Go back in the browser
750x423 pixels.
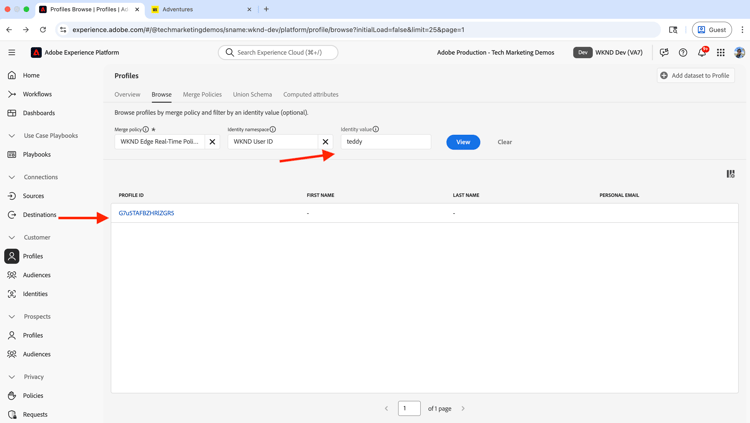[x=9, y=30]
